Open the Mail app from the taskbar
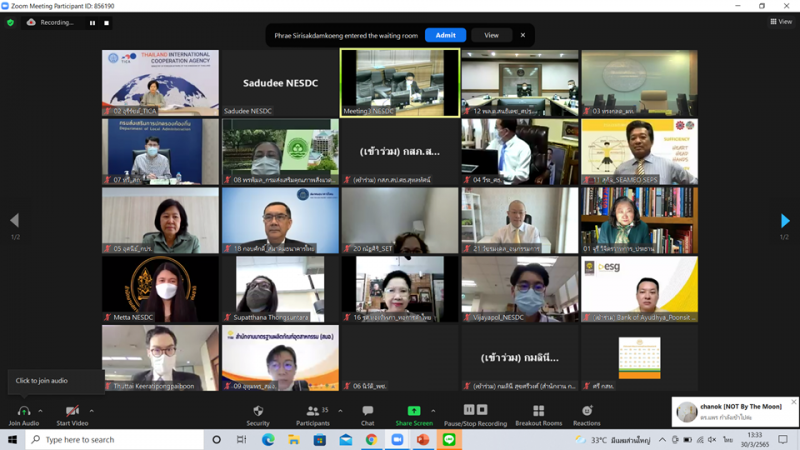 [x=346, y=439]
